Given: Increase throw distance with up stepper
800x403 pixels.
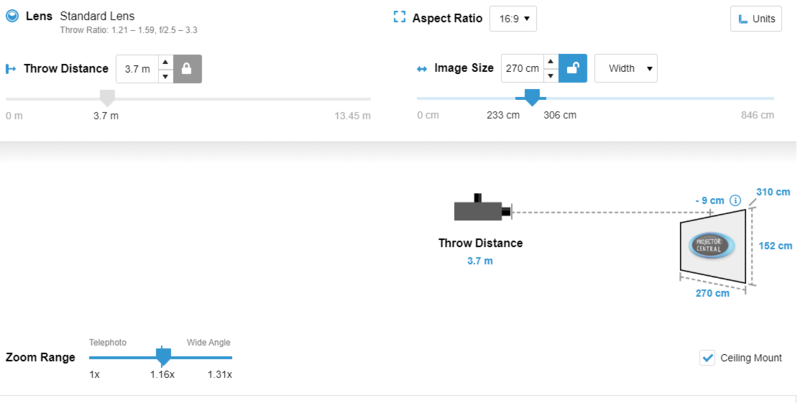Looking at the screenshot, I should coord(165,62).
